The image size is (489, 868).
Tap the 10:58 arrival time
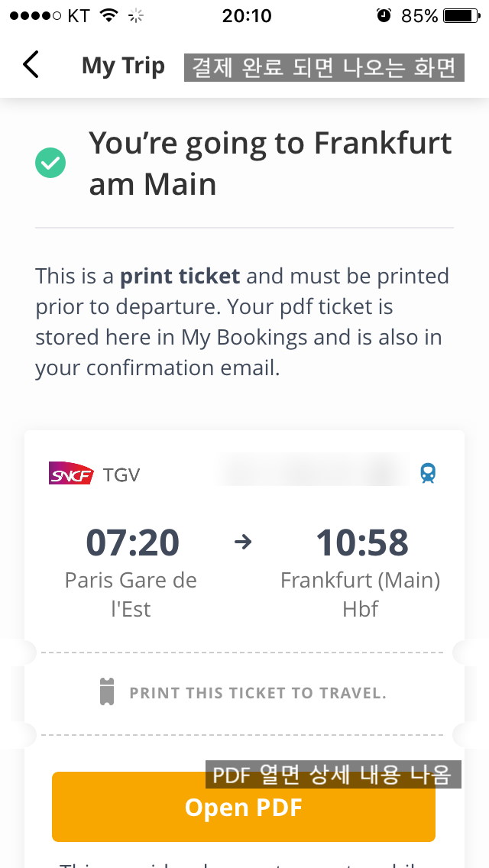(x=362, y=542)
